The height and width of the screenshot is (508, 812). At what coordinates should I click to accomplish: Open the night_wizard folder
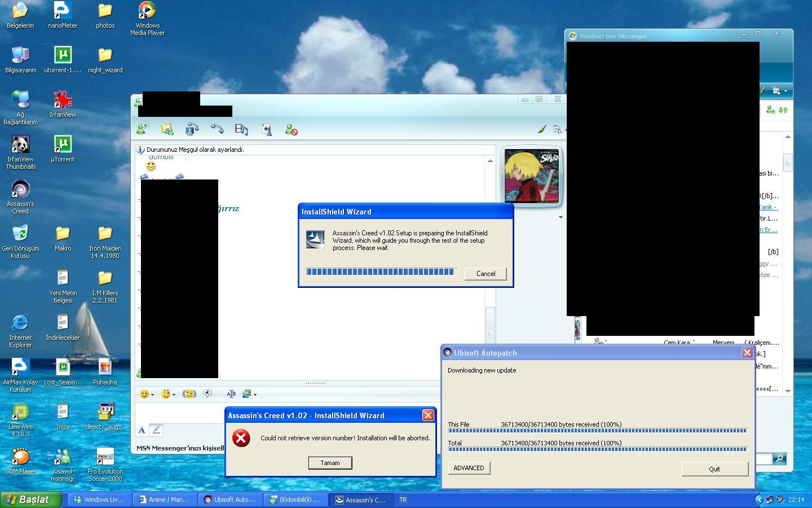[105, 60]
